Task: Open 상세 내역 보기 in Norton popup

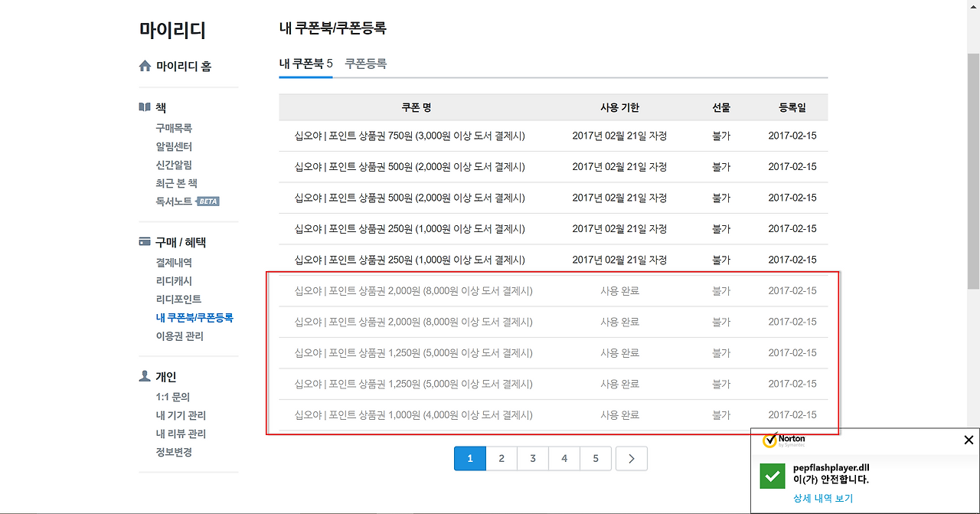Action: [824, 496]
